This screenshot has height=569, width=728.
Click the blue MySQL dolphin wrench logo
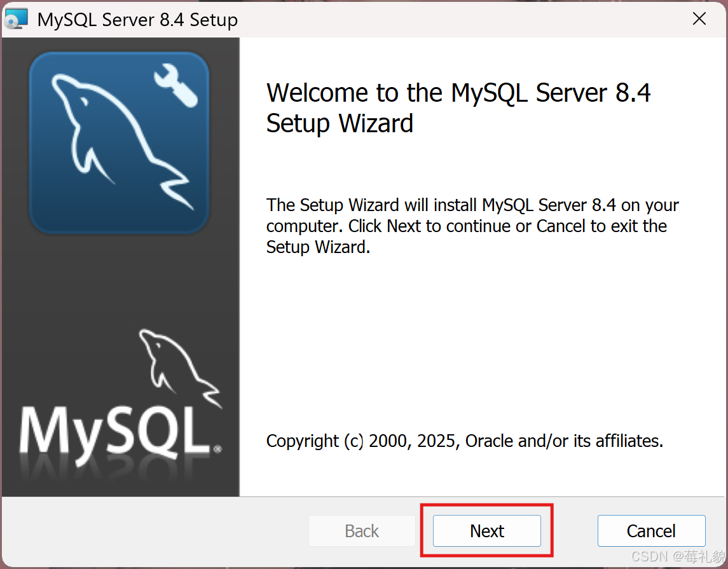119,142
